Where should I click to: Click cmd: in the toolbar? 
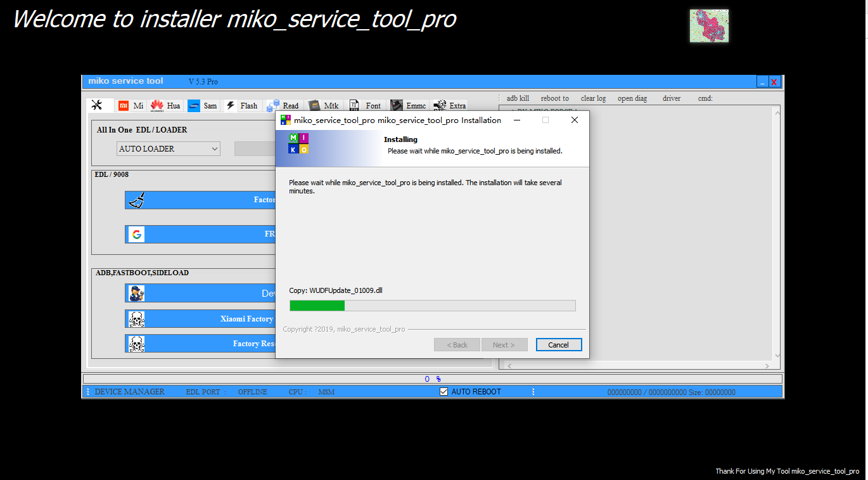705,98
